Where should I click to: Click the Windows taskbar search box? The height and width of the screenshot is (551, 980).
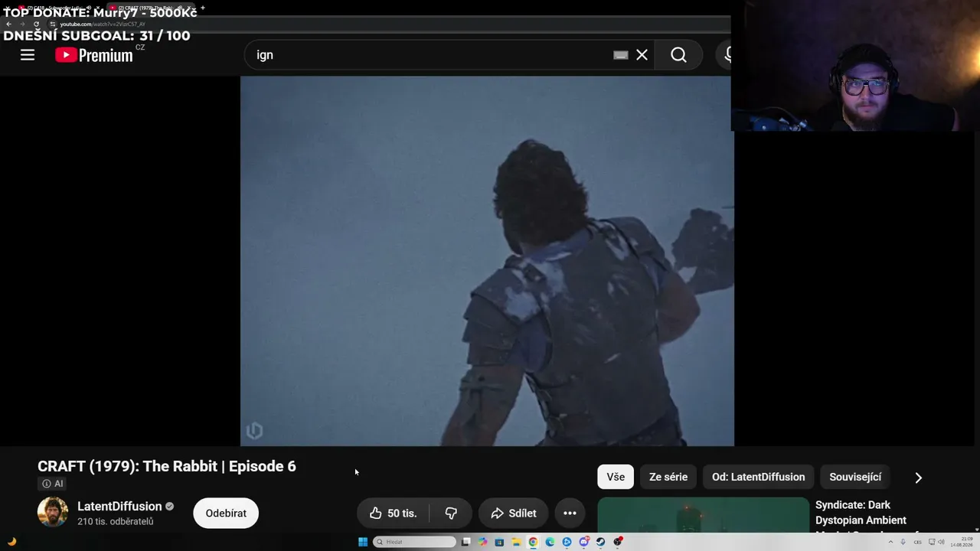coord(414,542)
